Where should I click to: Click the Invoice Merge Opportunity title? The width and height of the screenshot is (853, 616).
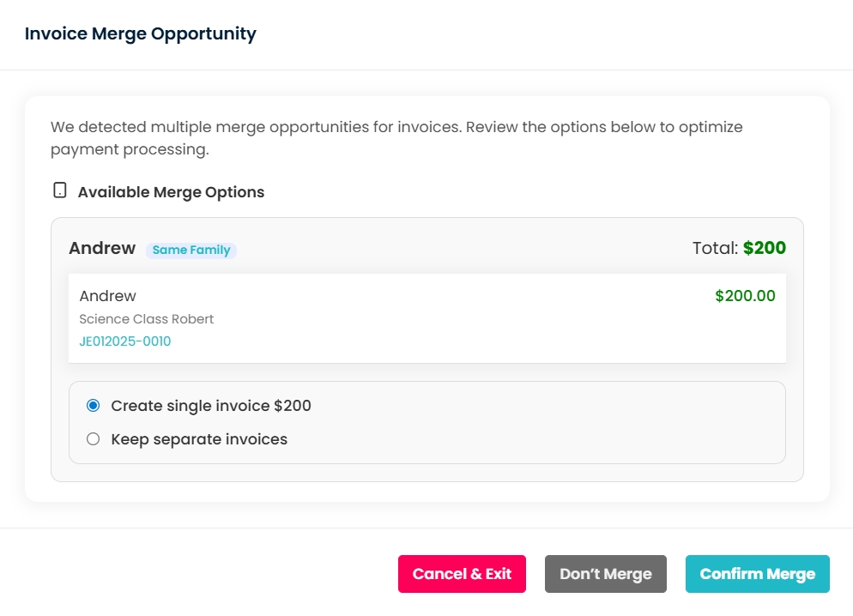click(141, 34)
